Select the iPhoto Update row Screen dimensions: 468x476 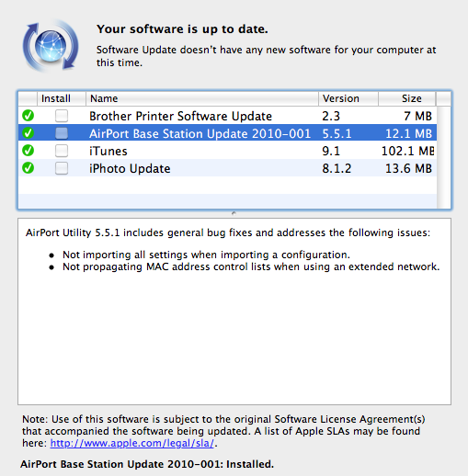227,168
